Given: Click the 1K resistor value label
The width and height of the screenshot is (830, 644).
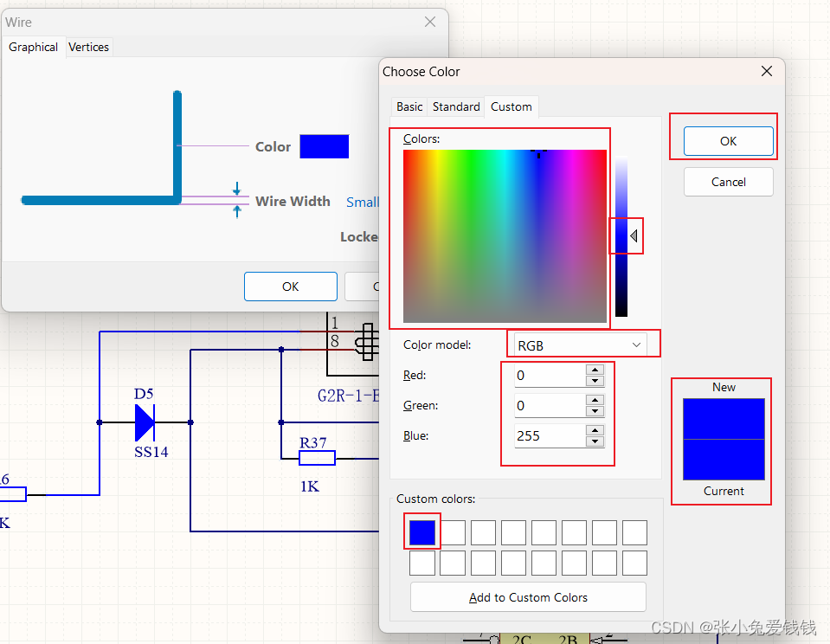Looking at the screenshot, I should 310,486.
